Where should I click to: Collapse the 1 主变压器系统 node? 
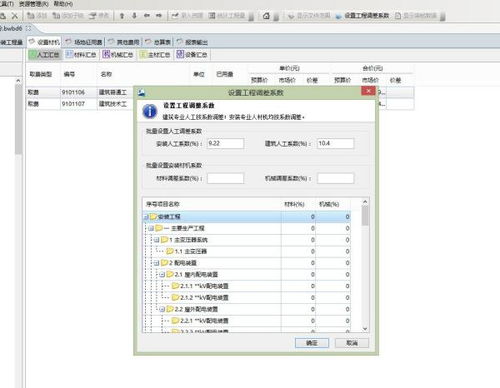click(x=157, y=240)
